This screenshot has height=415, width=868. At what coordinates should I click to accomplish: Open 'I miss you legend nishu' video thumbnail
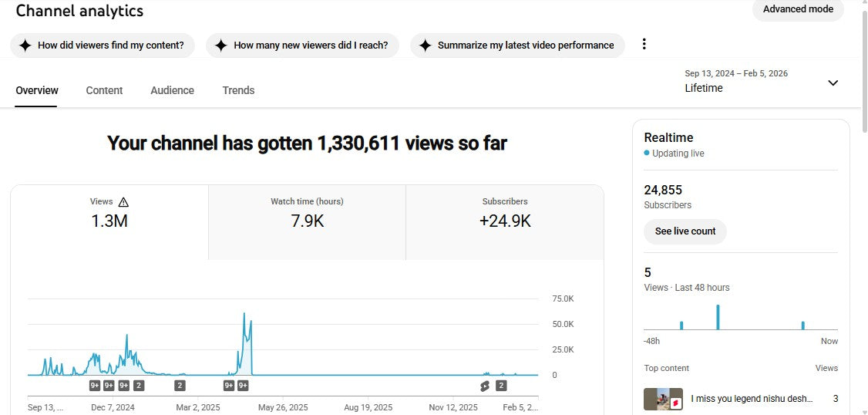click(663, 399)
